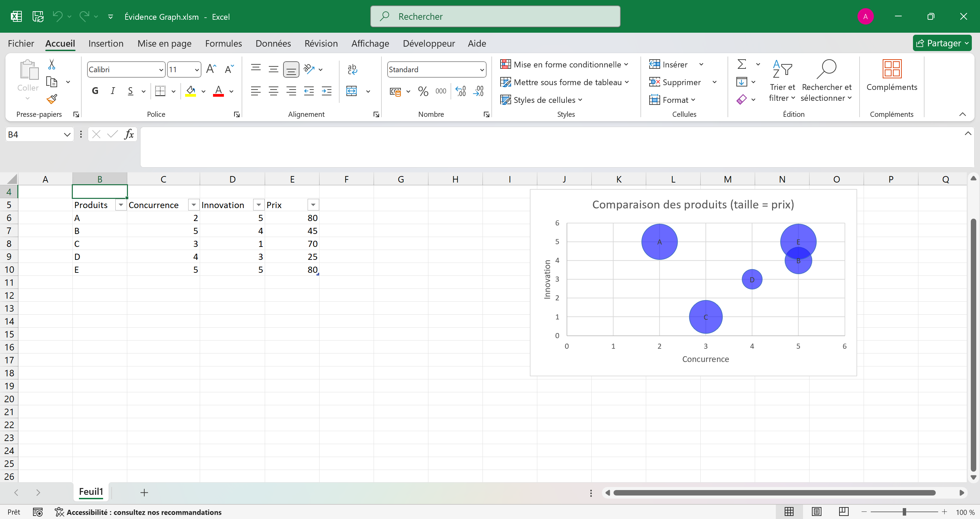Click the AutoSum sigma icon

click(x=741, y=64)
